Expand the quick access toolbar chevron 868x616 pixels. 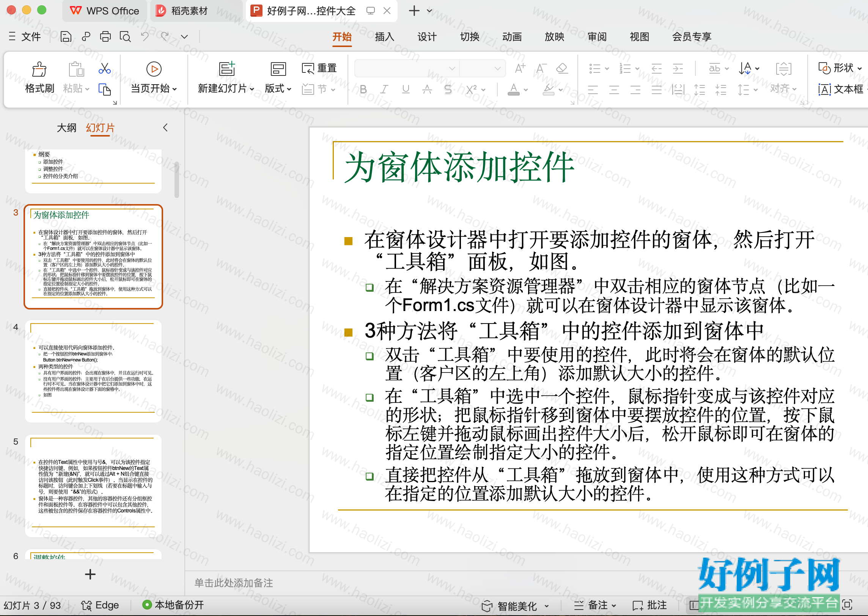(x=184, y=37)
